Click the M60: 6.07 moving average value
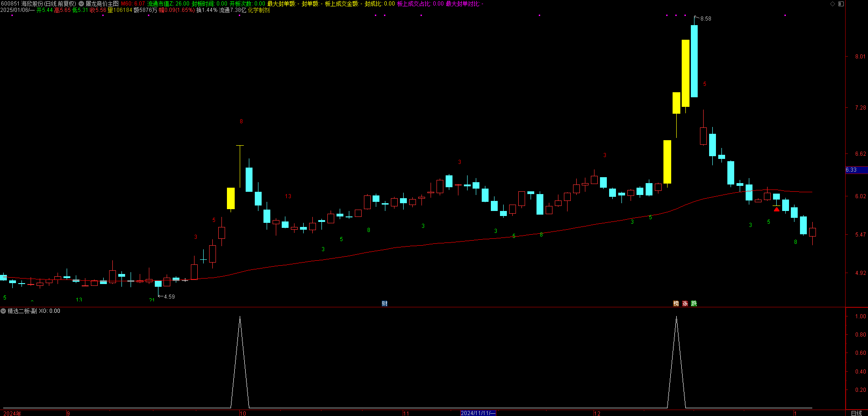The image size is (868, 416). [133, 4]
